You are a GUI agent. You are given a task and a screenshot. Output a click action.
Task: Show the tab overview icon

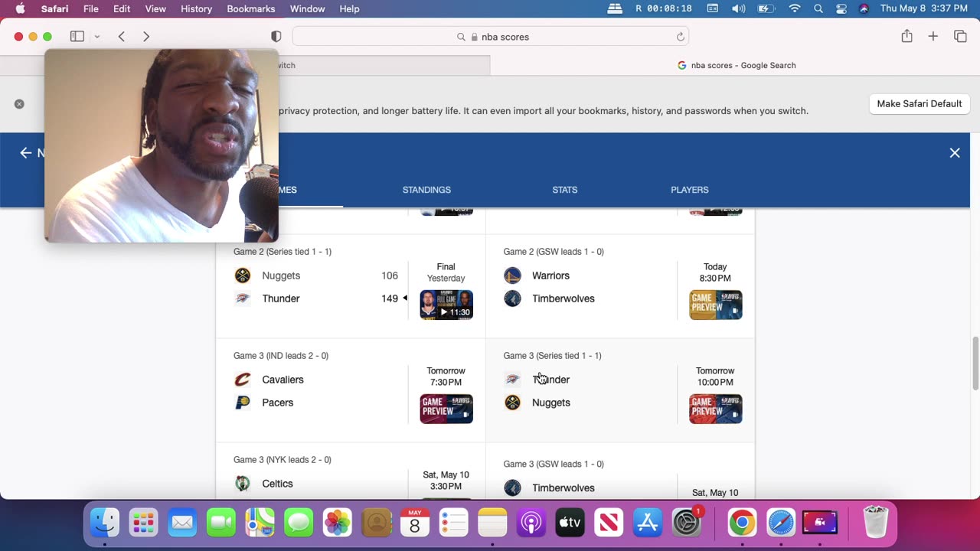point(960,36)
